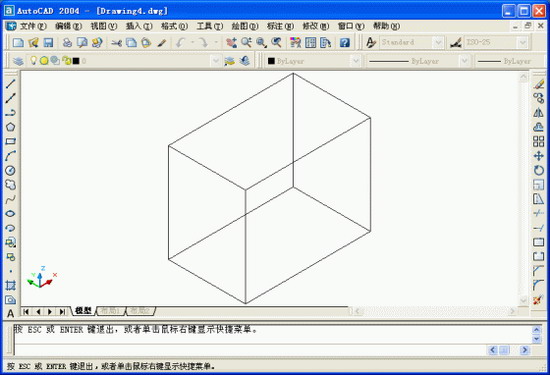Open the 文件 (File) menu
This screenshot has height=375, width=550.
(33, 26)
